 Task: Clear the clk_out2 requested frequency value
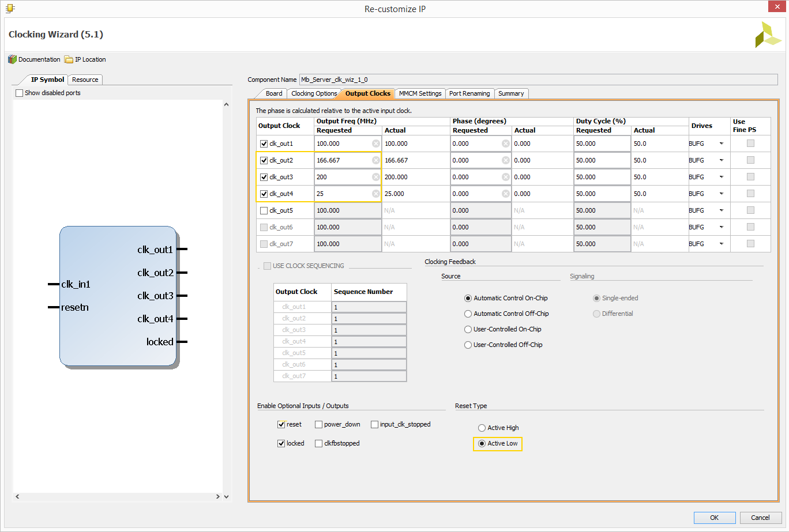tap(375, 160)
